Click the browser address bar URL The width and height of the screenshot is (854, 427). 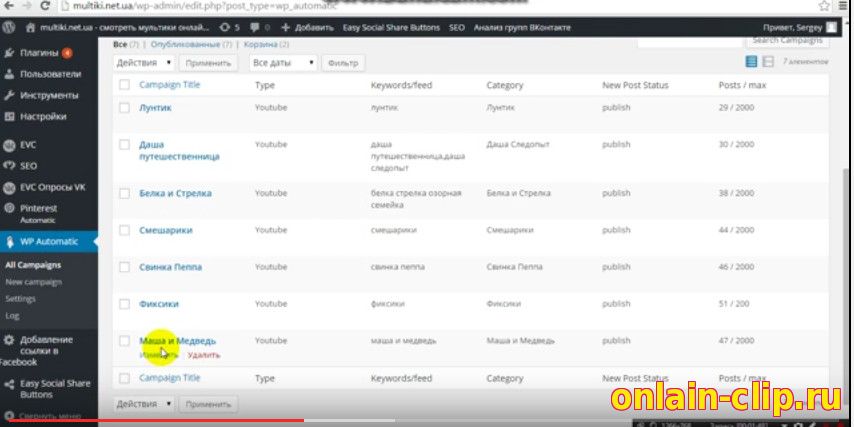point(205,7)
